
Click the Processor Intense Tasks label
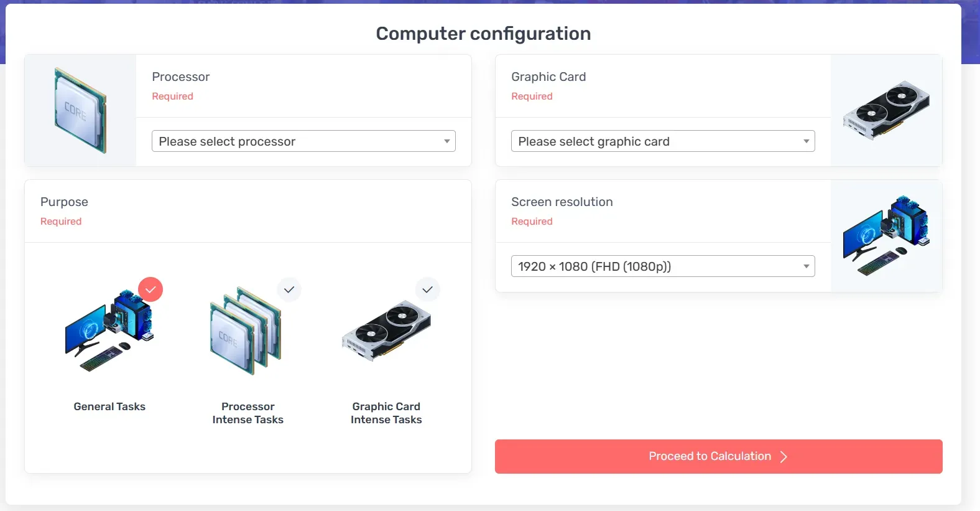247,413
